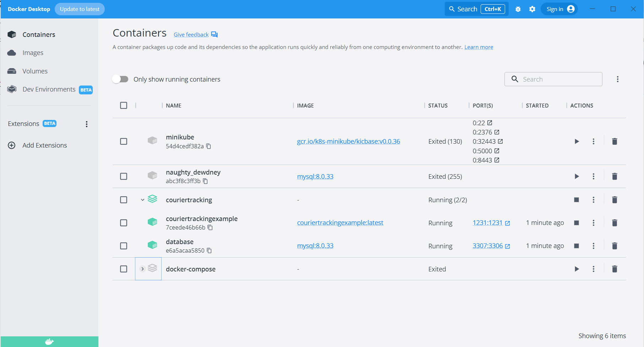Viewport: 644px width, 347px height.
Task: Open Docker Desktop settings gear
Action: pyautogui.click(x=532, y=9)
